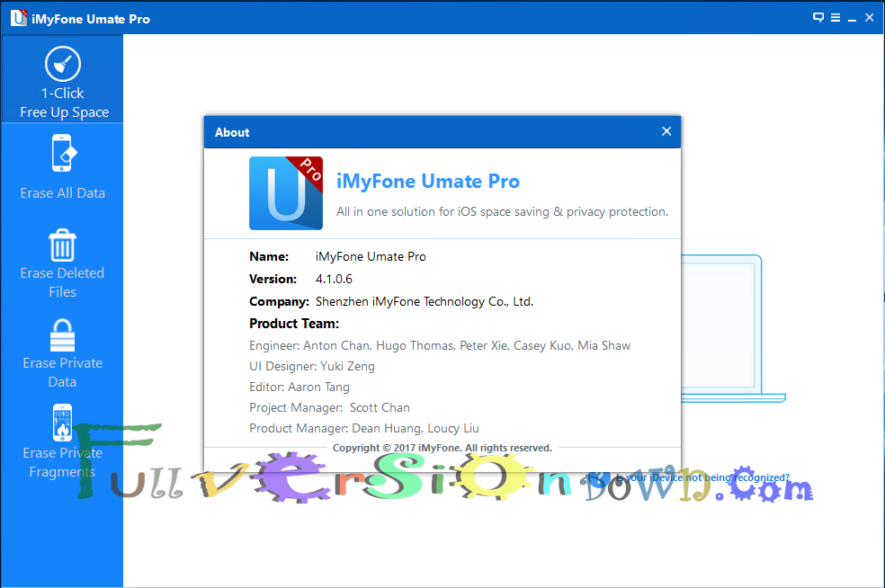Click 'Is your iDevice not being recognized?' link
Screen dimensions: 885x588
point(702,477)
